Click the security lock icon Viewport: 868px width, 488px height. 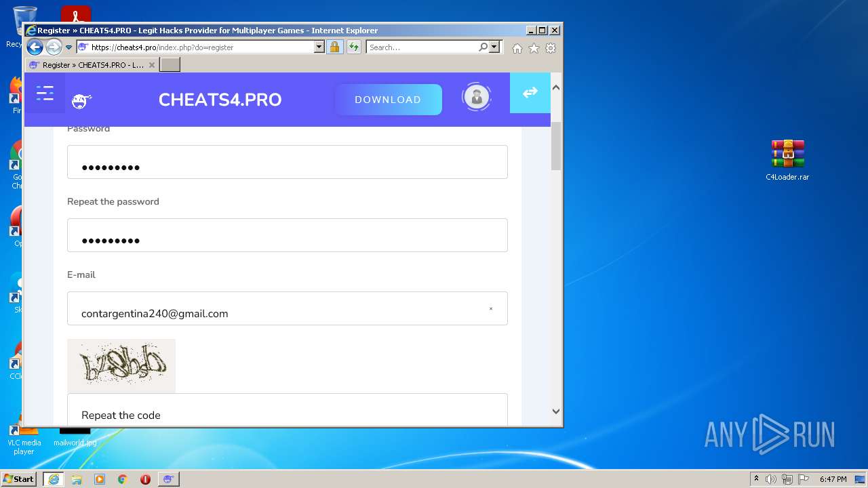click(334, 47)
